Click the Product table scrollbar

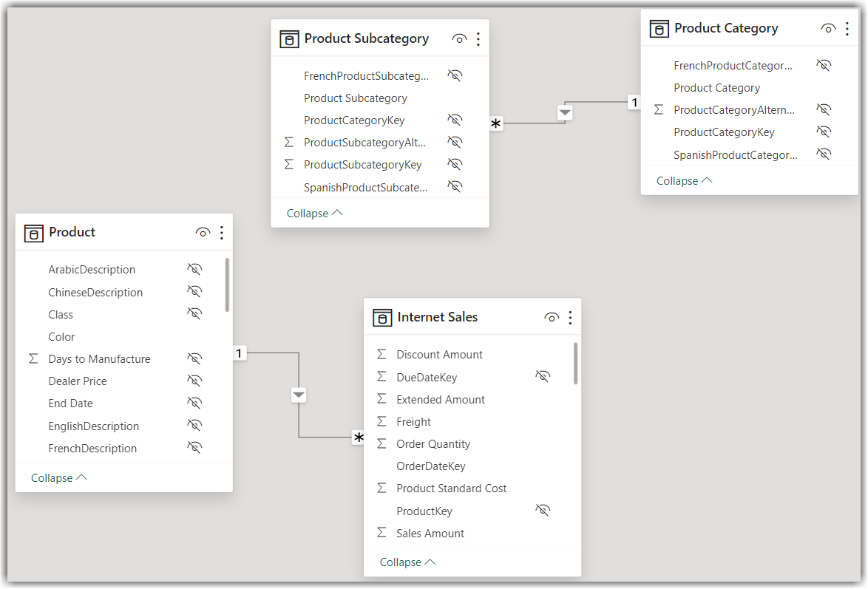[227, 285]
